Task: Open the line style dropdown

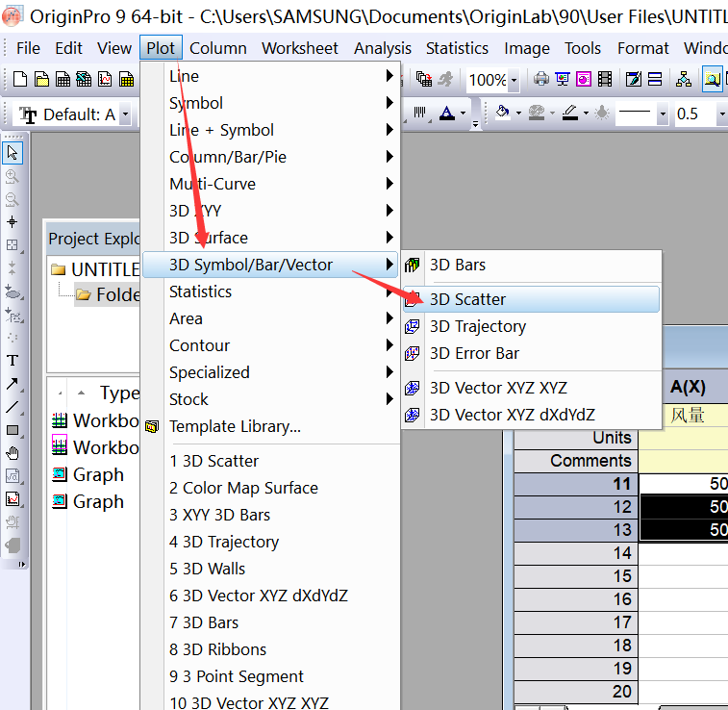Action: tap(663, 114)
